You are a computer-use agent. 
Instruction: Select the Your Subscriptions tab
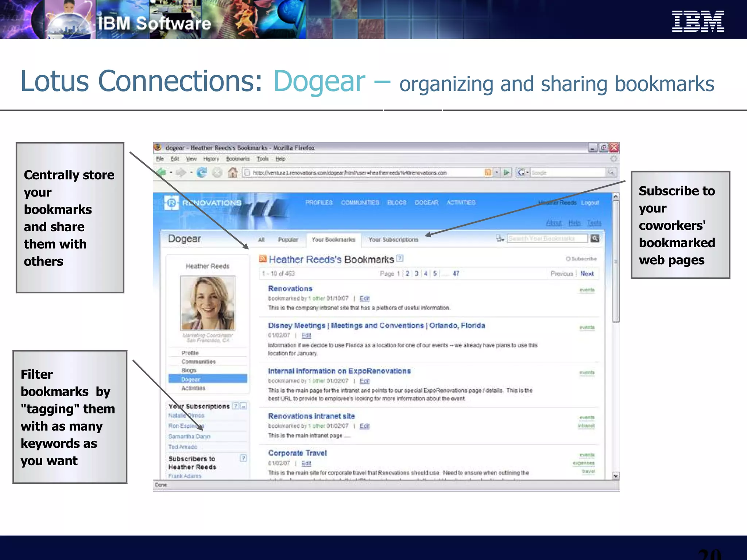tap(393, 240)
